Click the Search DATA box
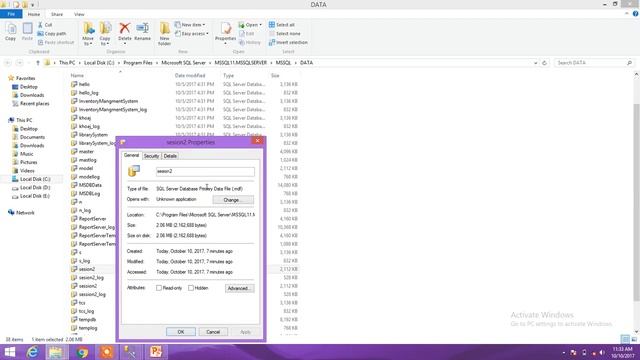Screen dimensions: 640x360 [594, 63]
